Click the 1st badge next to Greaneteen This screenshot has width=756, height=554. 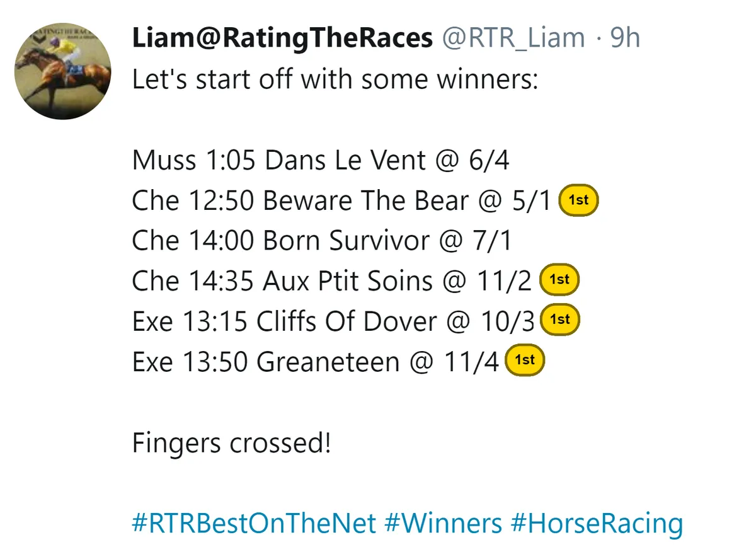[x=525, y=361]
